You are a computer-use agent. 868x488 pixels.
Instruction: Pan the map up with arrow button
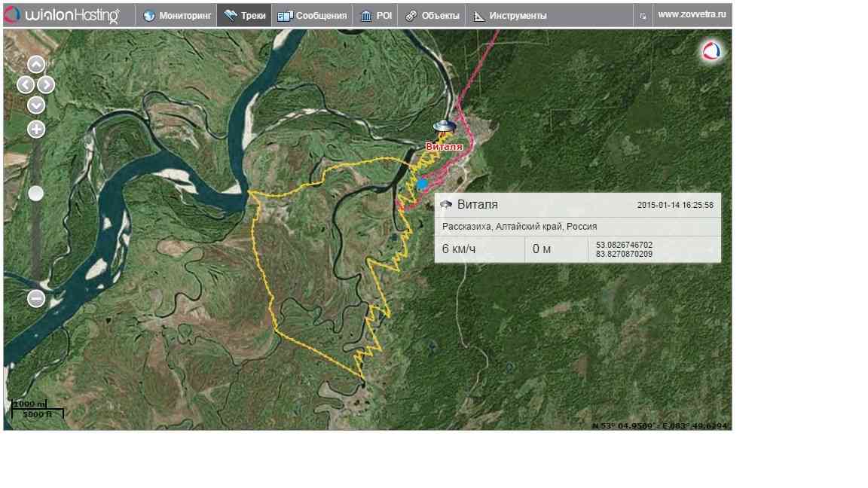pos(36,65)
